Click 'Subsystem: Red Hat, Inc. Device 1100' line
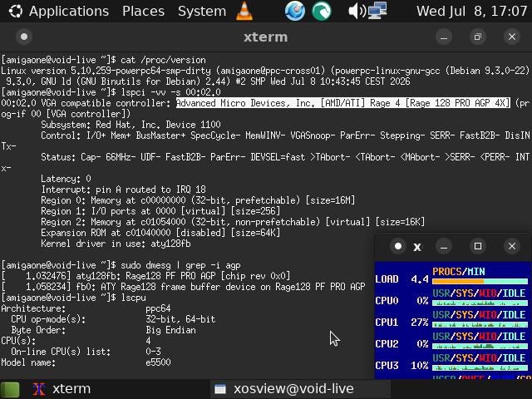 (131, 125)
